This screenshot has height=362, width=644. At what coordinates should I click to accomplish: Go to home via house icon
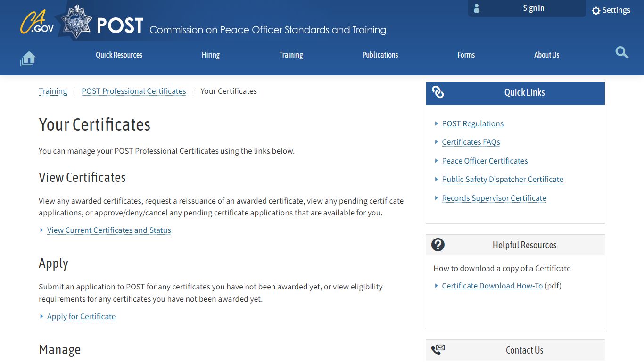pos(28,59)
